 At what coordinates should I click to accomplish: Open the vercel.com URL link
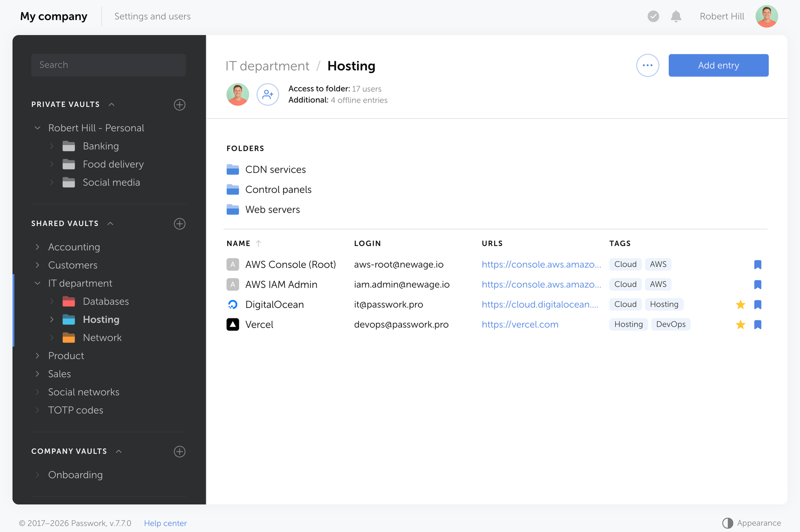point(520,324)
